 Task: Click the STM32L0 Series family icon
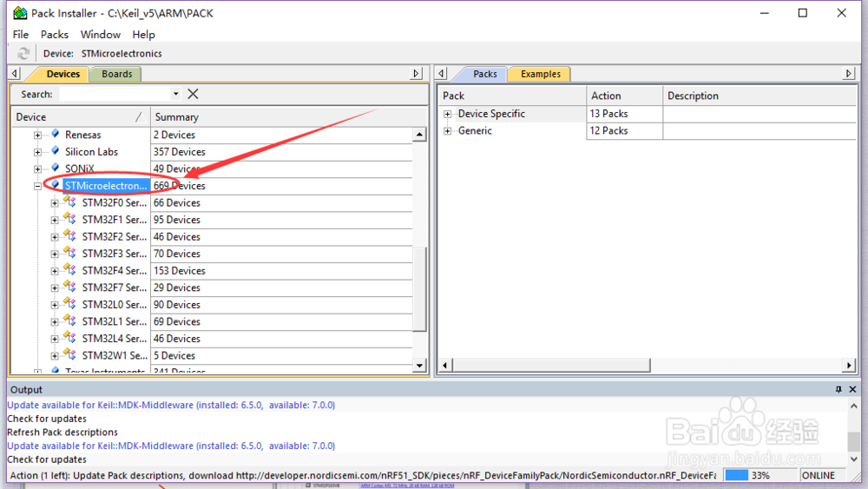click(69, 303)
